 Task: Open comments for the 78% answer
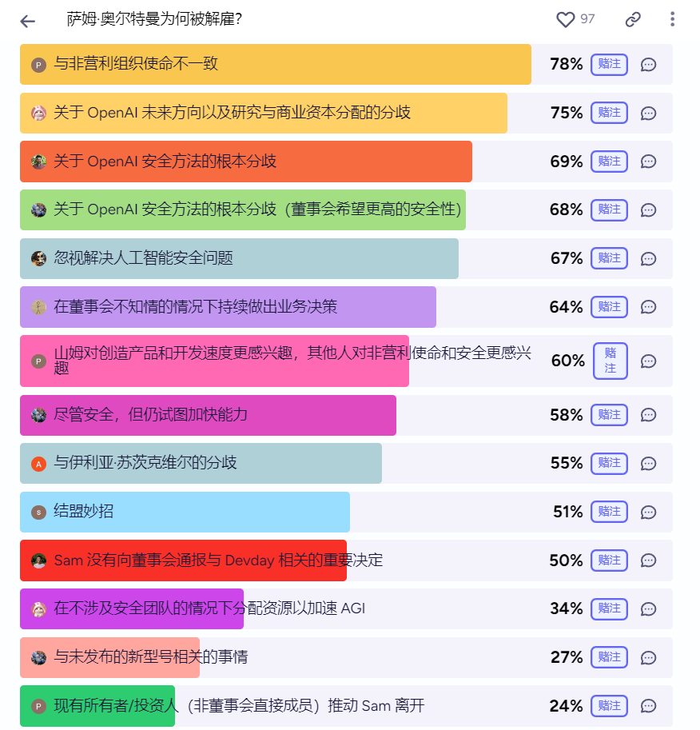coord(648,65)
